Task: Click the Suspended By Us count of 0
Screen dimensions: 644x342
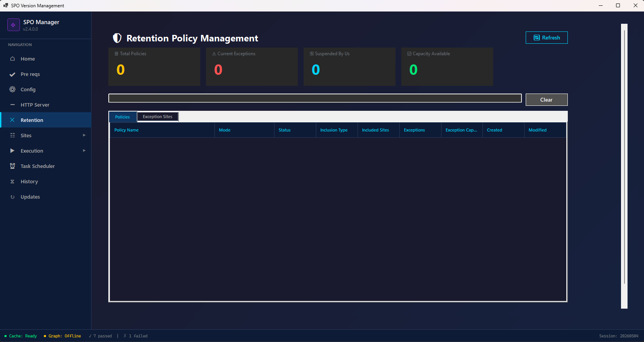Action: 316,70
